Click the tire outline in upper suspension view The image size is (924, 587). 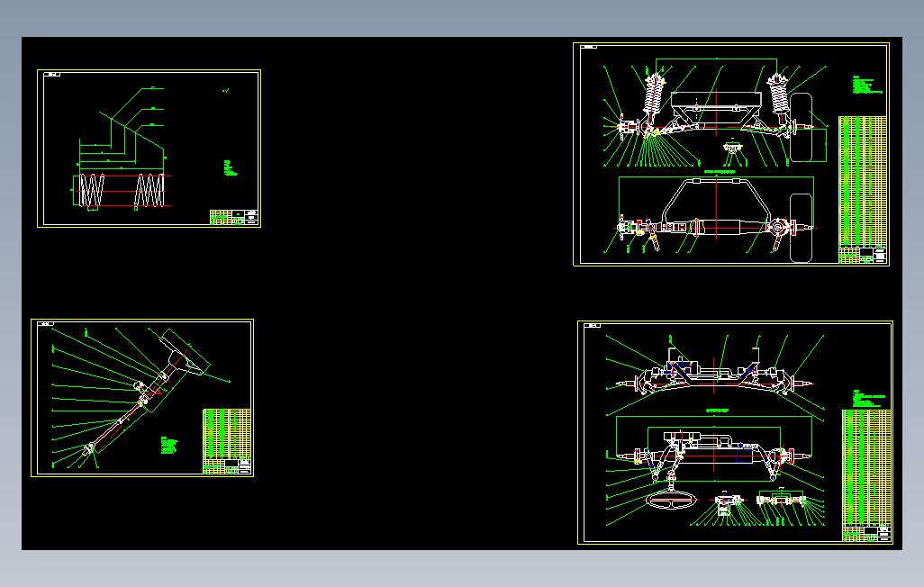(x=801, y=127)
